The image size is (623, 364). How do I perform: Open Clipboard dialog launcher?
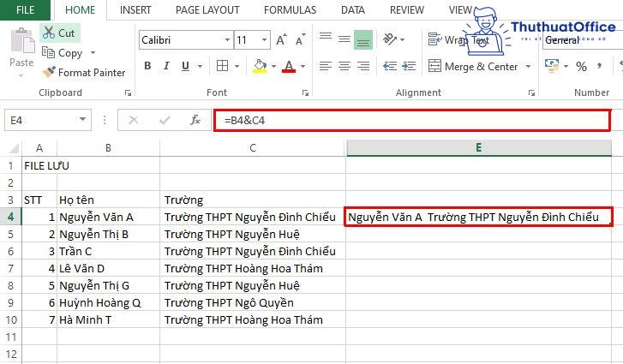coord(128,92)
